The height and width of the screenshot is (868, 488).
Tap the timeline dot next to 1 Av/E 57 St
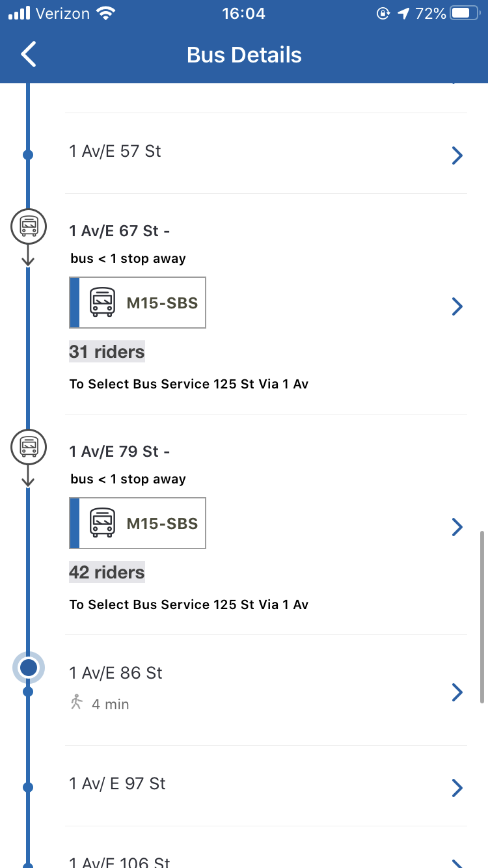(27, 155)
